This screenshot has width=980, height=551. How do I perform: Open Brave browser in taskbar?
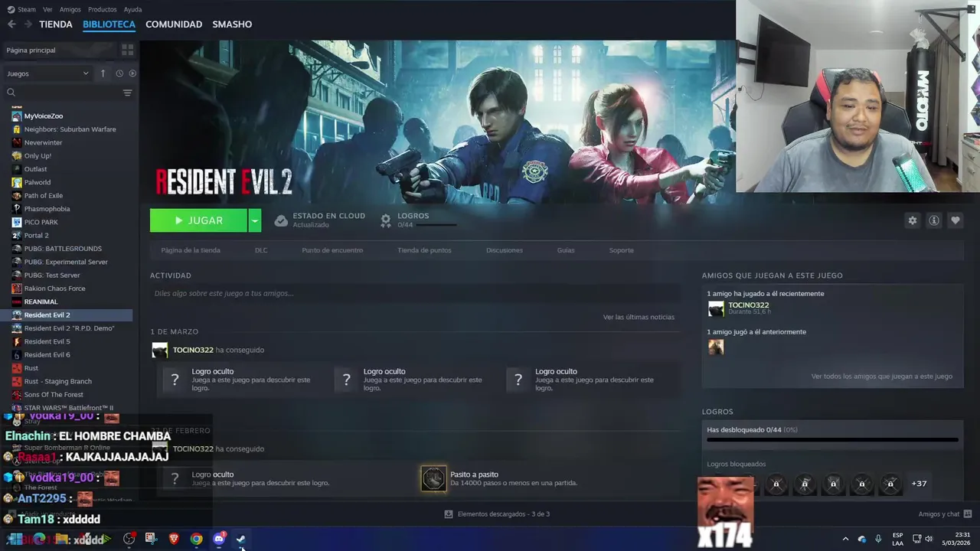click(174, 539)
